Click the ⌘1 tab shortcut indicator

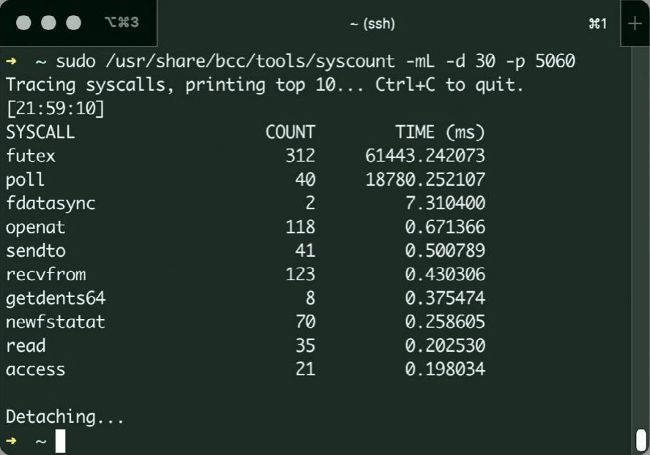[598, 22]
